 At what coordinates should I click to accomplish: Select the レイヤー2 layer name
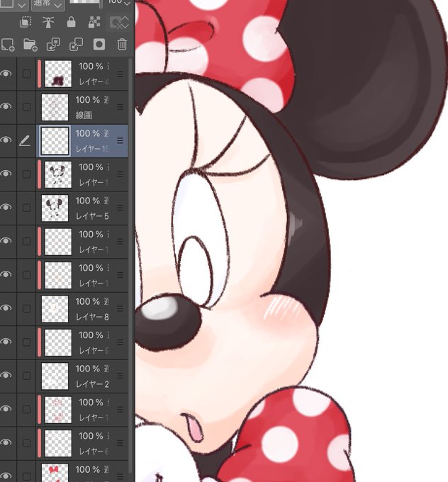coord(92,384)
